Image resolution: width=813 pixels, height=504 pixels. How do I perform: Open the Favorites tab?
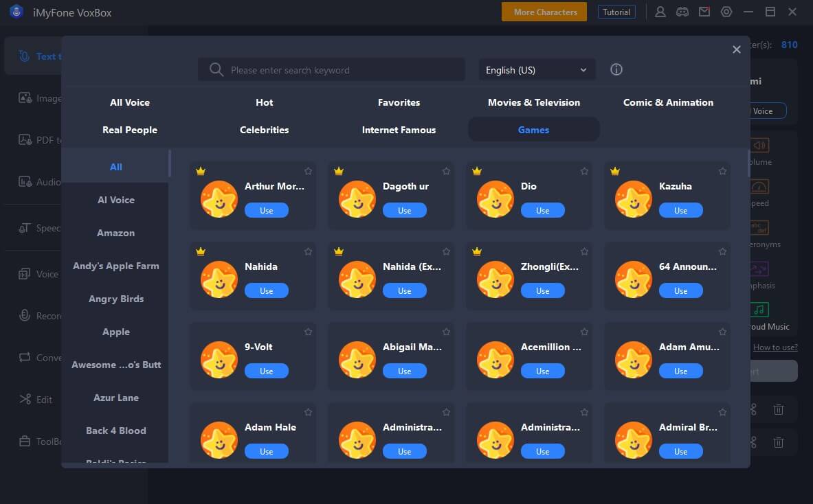[399, 102]
